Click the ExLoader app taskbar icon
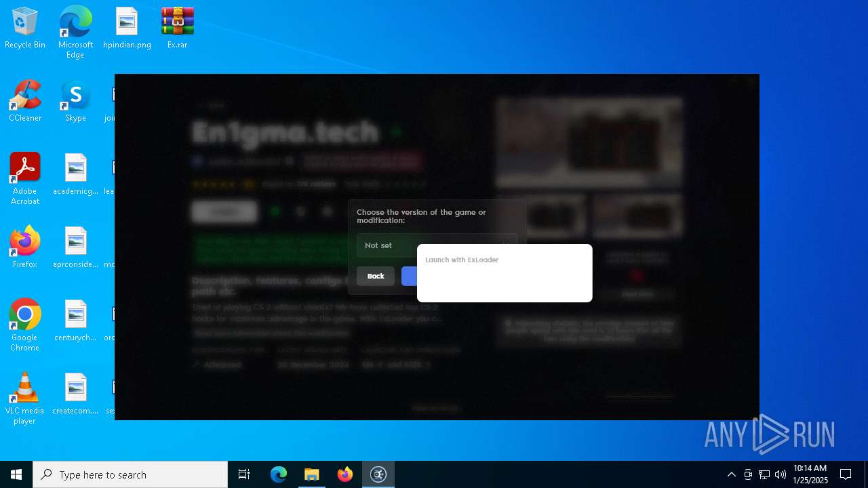 click(x=378, y=474)
